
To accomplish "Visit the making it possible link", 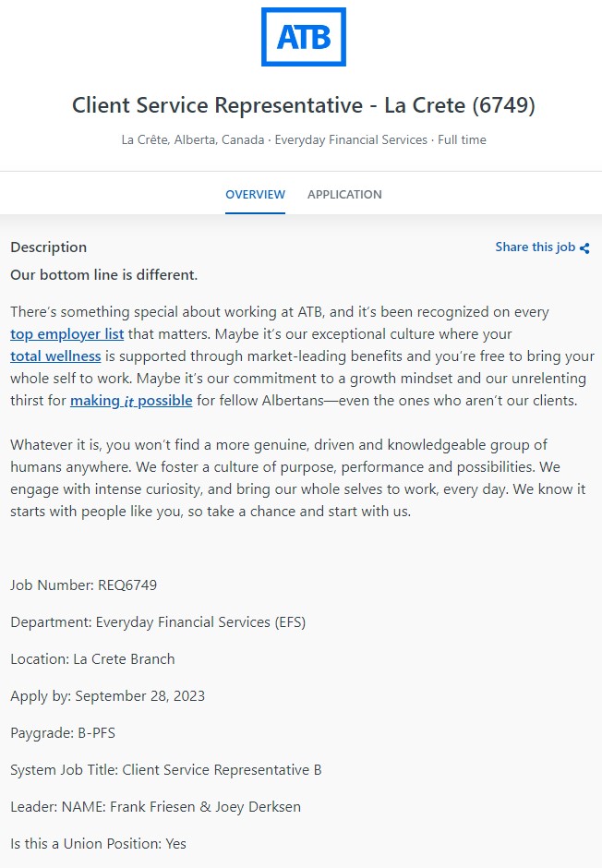I will pyautogui.click(x=131, y=400).
